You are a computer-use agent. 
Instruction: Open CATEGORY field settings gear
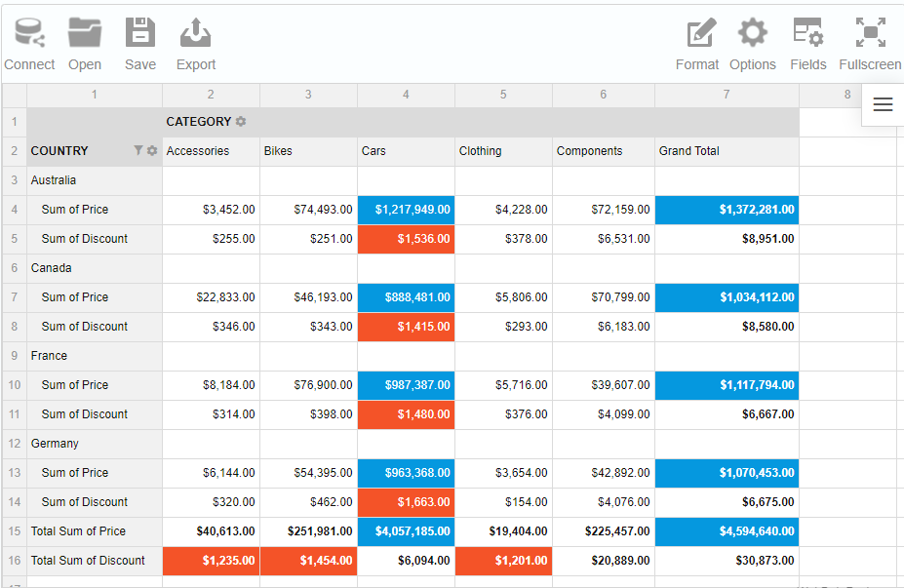[x=241, y=122]
